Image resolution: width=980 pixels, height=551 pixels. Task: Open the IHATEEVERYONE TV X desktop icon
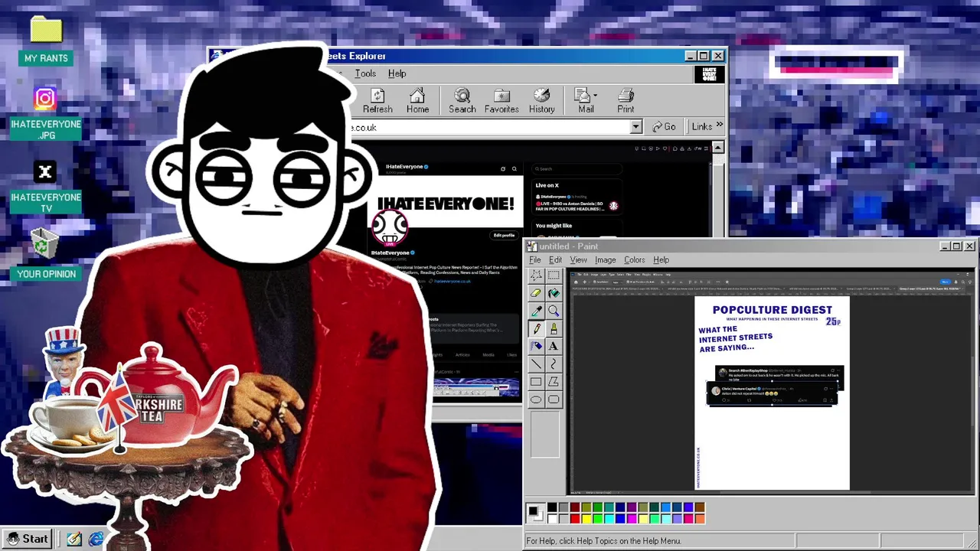(46, 187)
